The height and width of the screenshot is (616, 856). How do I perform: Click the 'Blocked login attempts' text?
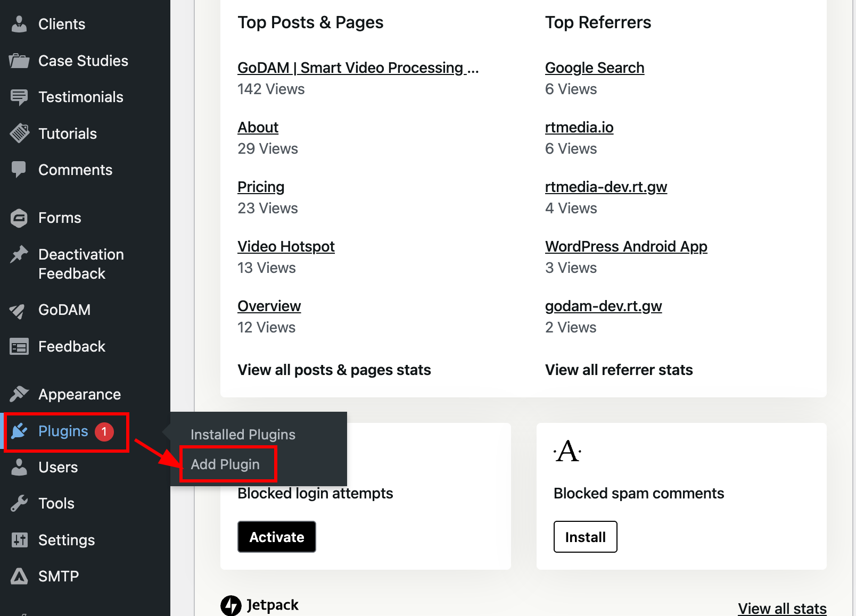pyautogui.click(x=315, y=493)
